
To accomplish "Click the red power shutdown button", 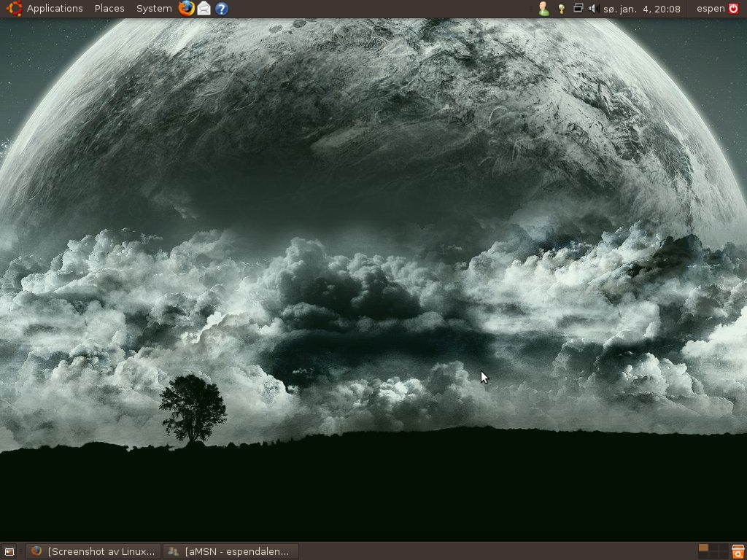I will coord(733,9).
